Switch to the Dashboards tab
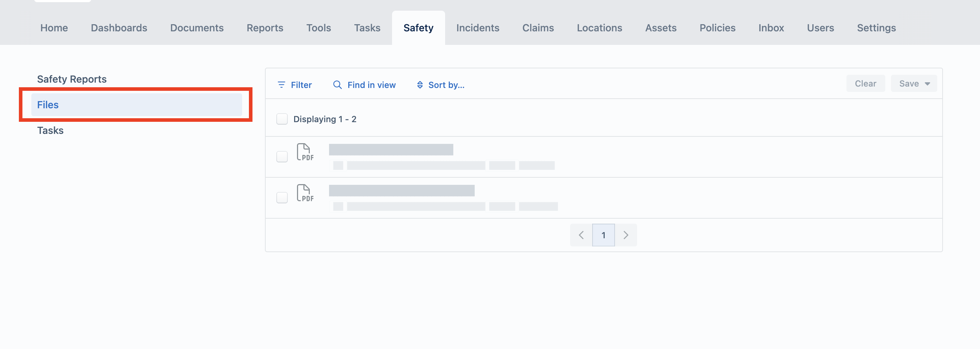 click(x=119, y=28)
